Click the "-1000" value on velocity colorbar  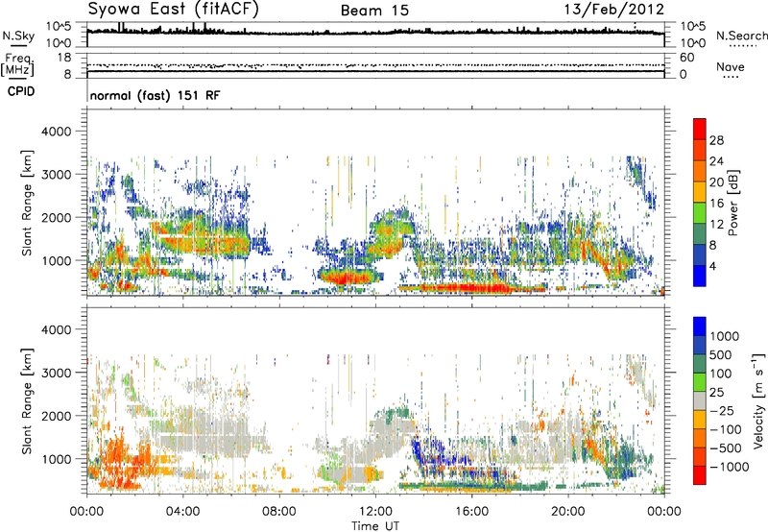[x=730, y=467]
